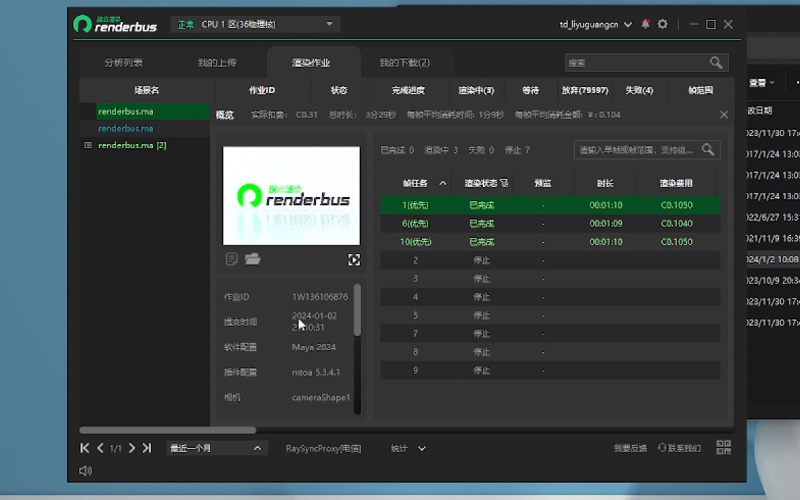This screenshot has height=500, width=800.
Task: Select frame task row 1 (priority)
Action: click(550, 205)
